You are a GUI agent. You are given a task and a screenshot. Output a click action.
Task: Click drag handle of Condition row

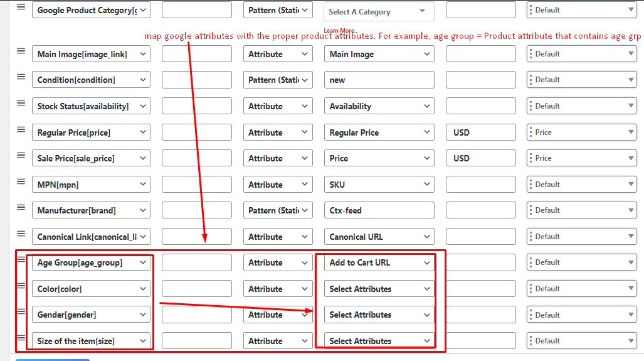click(21, 77)
